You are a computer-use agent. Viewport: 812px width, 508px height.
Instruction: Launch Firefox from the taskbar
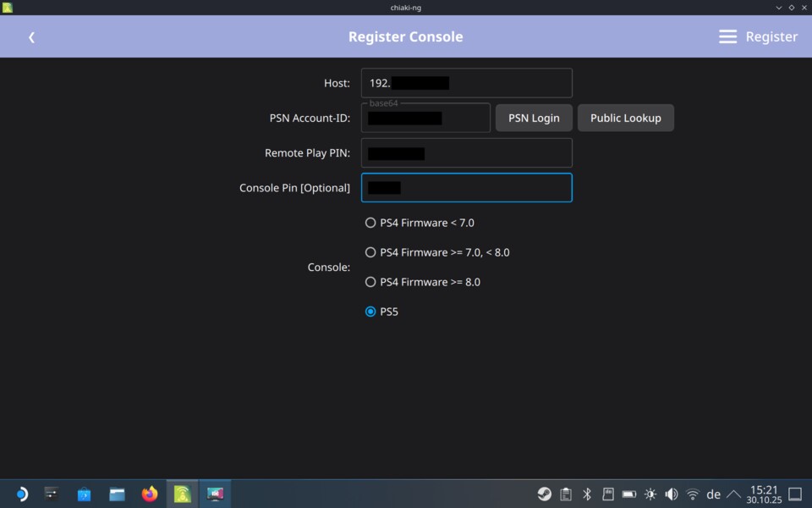coord(150,494)
